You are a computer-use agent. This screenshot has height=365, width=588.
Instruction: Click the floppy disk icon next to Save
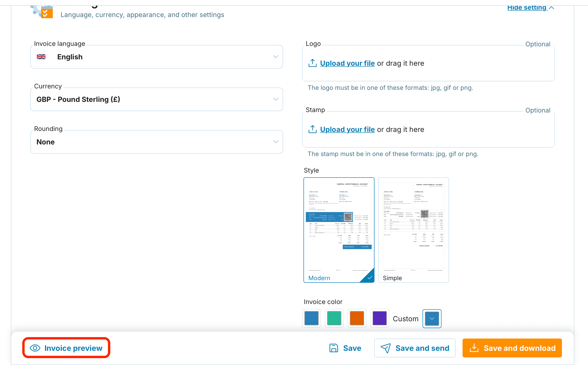(x=334, y=348)
